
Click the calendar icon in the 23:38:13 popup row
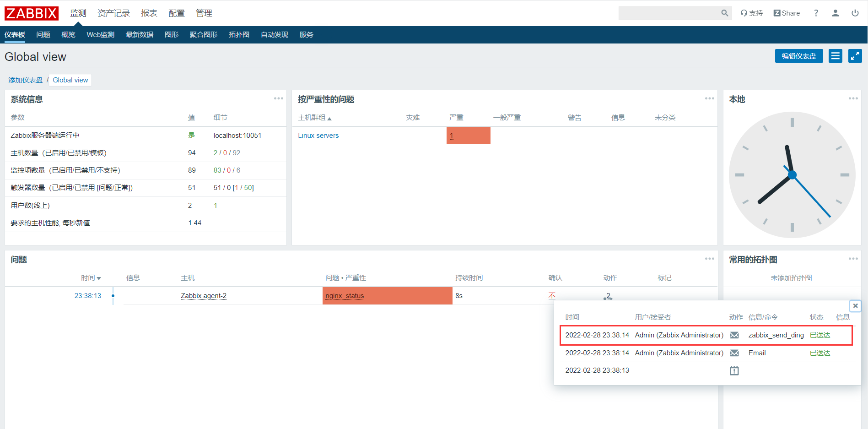coord(734,370)
